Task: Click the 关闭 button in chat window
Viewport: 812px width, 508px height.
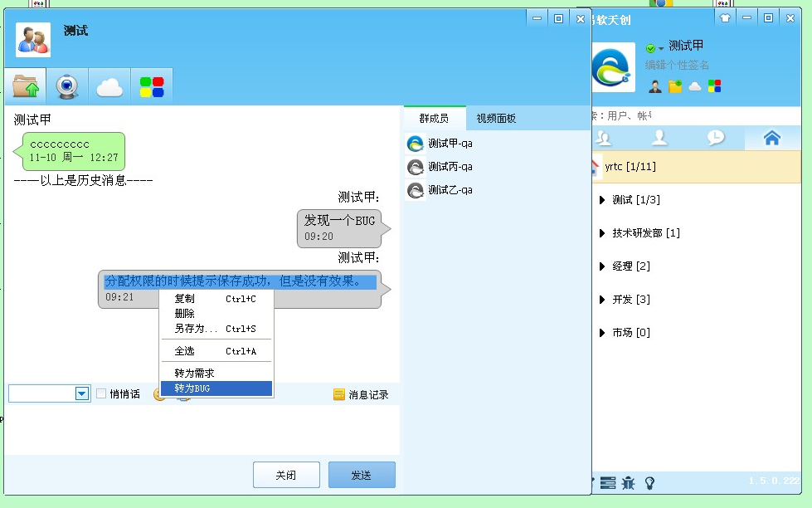Action: [x=286, y=475]
